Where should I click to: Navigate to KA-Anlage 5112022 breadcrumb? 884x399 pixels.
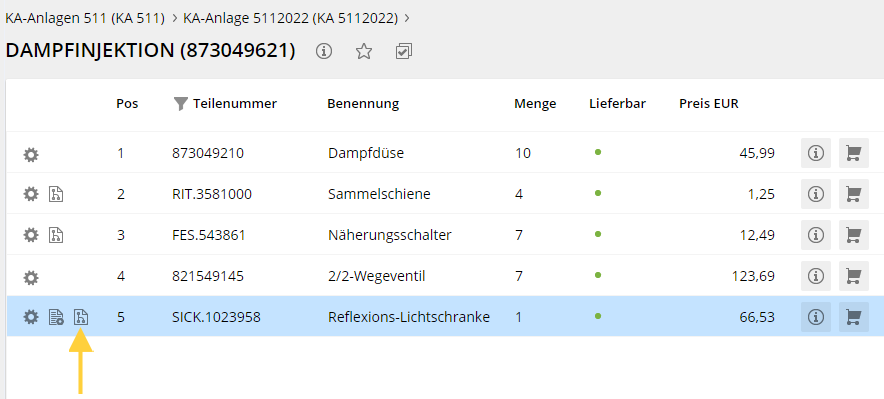(291, 18)
